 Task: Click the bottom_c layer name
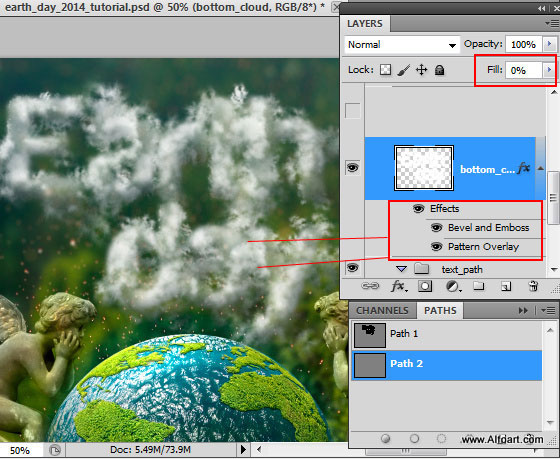click(x=487, y=169)
